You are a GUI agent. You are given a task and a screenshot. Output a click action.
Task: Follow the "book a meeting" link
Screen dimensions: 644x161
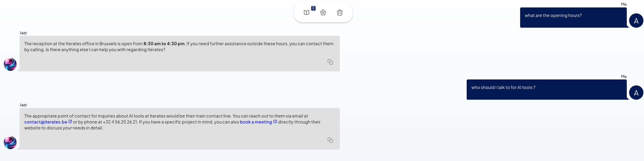256,122
